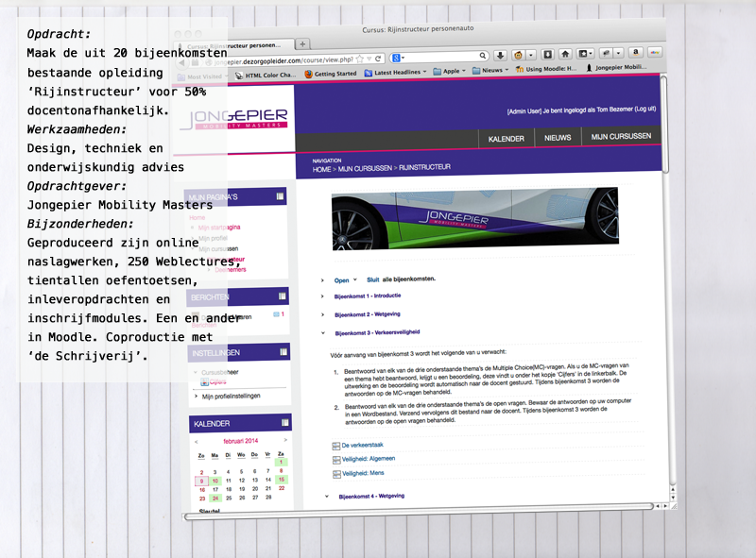Screen dimensions: 756x558
Task: Click the februari 2014 calendar heading
Action: click(241, 441)
